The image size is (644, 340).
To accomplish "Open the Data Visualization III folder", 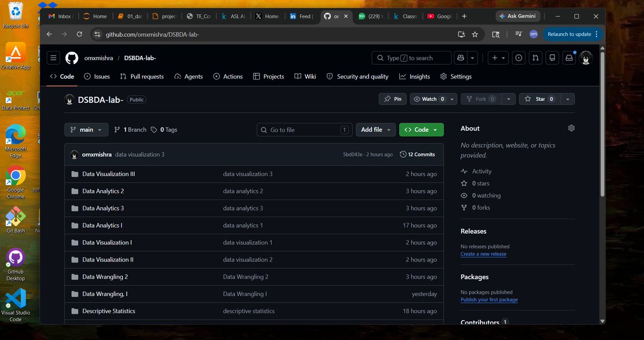I will click(x=108, y=174).
